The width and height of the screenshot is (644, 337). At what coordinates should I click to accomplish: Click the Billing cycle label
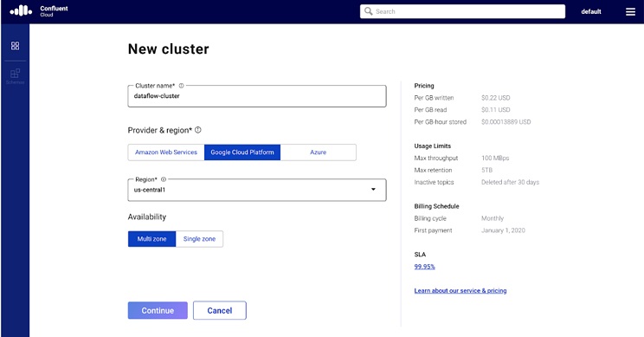(430, 218)
